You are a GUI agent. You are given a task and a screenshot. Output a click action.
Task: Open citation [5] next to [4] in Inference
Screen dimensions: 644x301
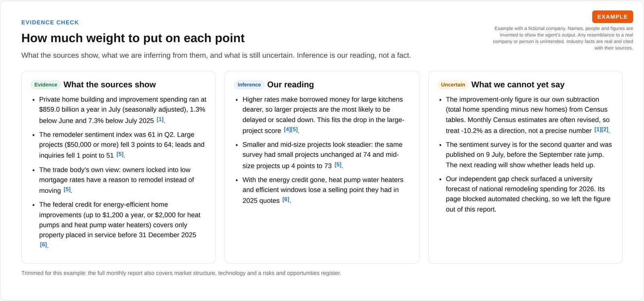[294, 129]
